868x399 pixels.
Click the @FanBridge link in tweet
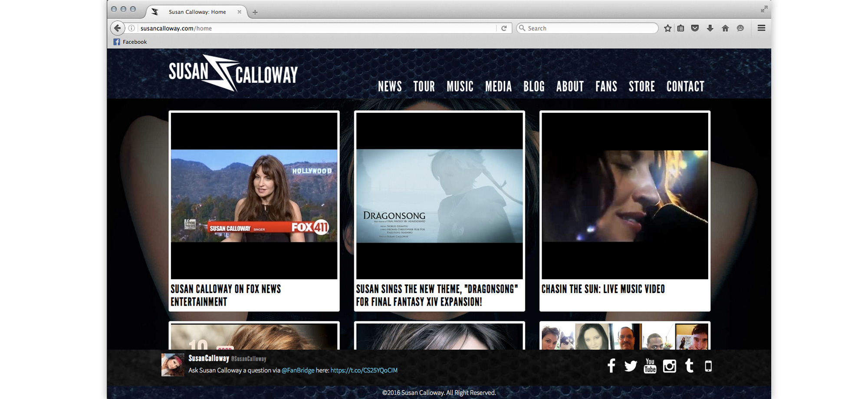298,370
